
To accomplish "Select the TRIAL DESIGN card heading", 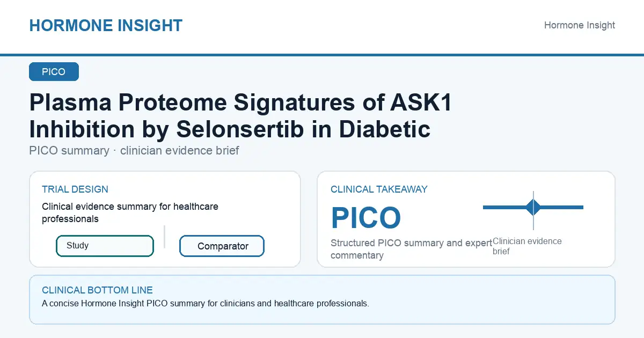I will click(75, 189).
